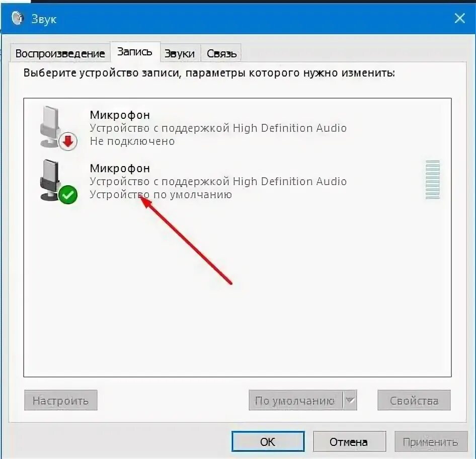Click the input level meter beside the default microphone
The height and width of the screenshot is (459, 476).
click(433, 180)
